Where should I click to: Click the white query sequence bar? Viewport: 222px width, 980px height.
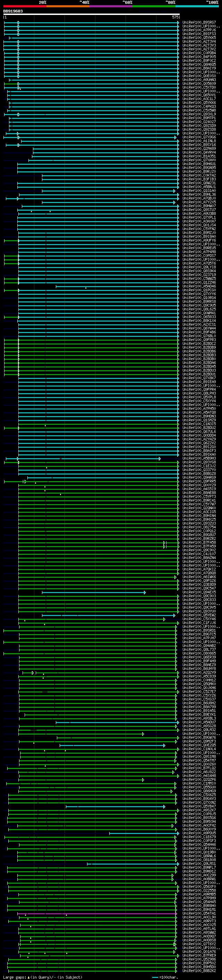click(92, 15)
